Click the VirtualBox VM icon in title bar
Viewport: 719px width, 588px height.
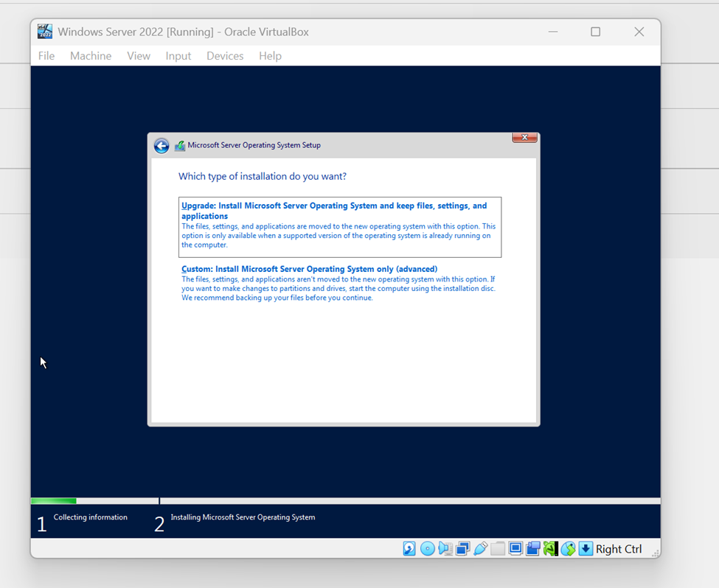[45, 32]
